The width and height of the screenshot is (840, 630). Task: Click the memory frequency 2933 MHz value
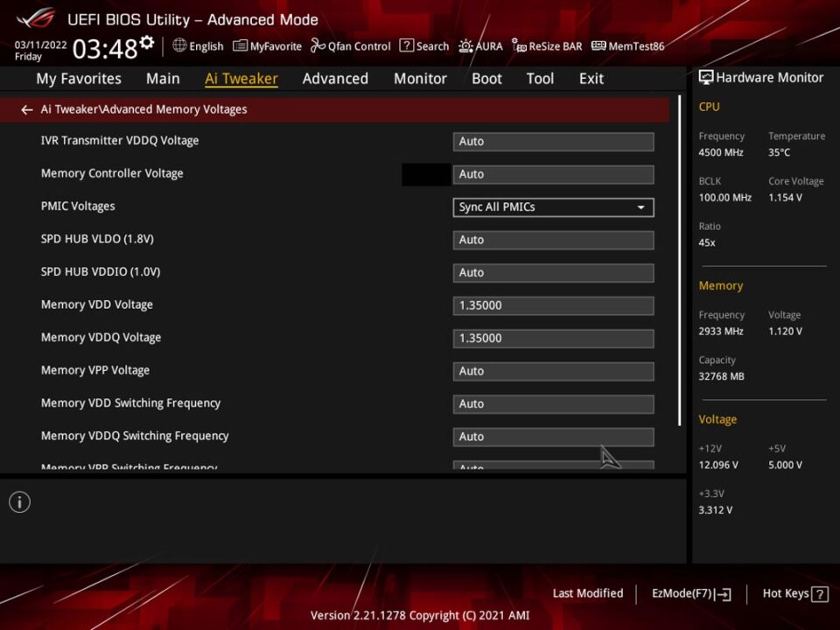click(721, 332)
